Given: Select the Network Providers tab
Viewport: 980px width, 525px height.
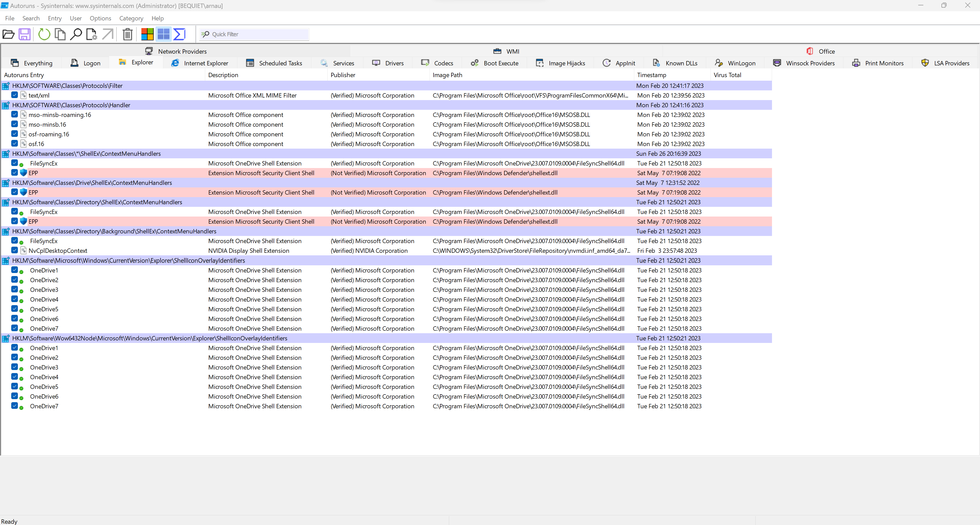Looking at the screenshot, I should (x=176, y=51).
